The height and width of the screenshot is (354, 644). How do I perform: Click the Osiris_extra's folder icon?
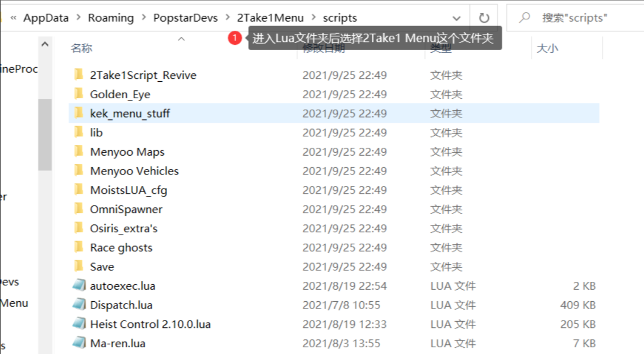pyautogui.click(x=78, y=228)
